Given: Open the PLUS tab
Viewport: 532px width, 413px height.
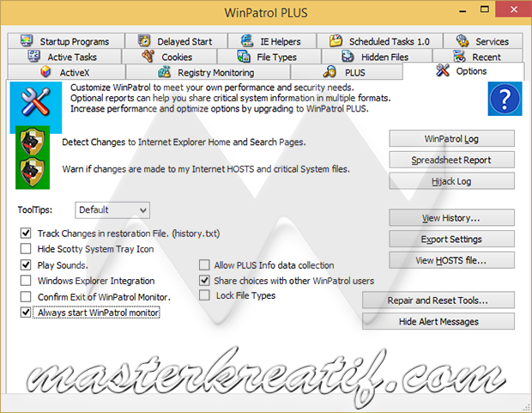Looking at the screenshot, I should pos(347,72).
